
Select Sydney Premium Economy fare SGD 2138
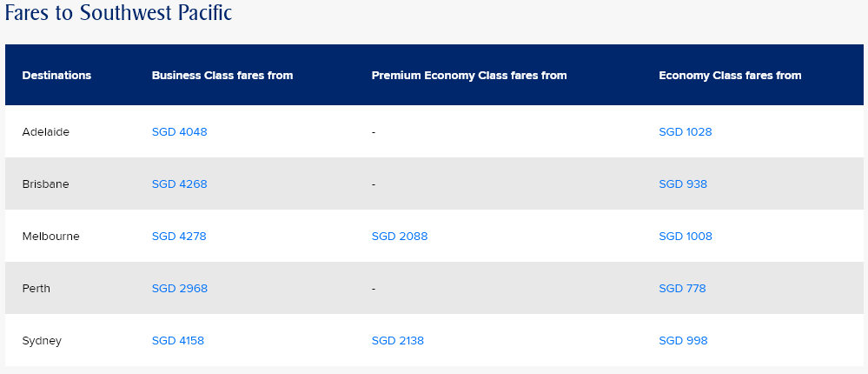[x=397, y=341]
